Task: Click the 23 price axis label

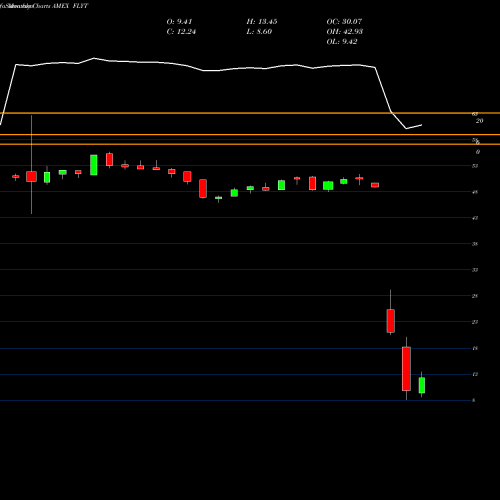Action: (475, 322)
